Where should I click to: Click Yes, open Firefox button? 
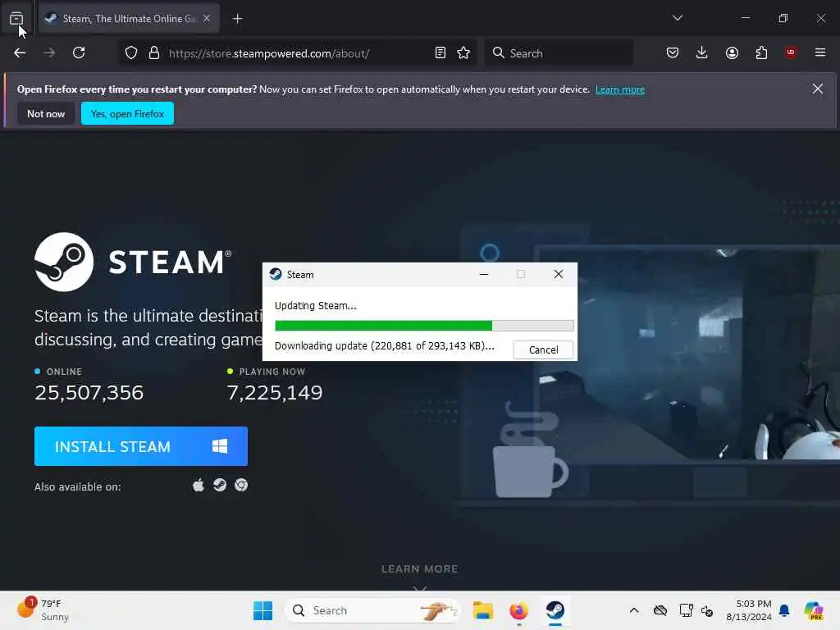tap(127, 113)
